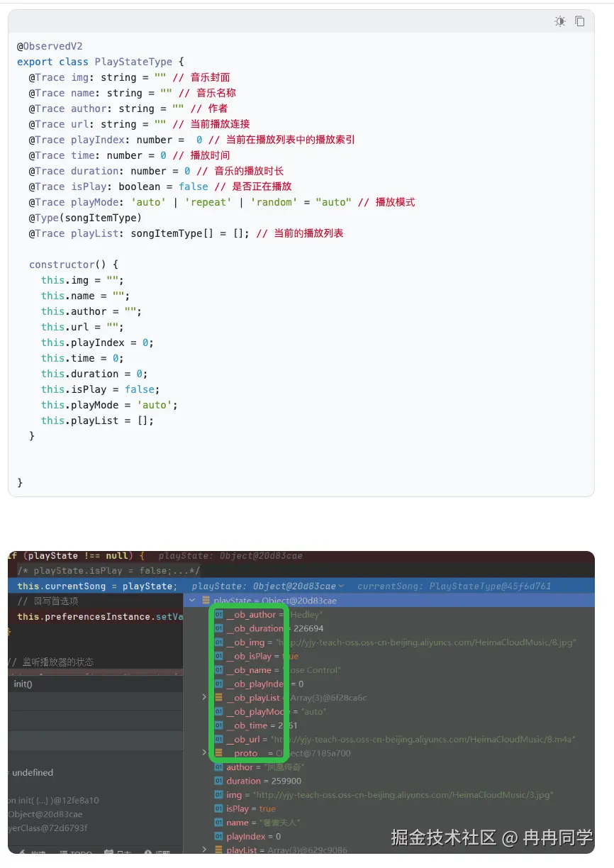Click the // 回写首选项 comment line

point(48,601)
